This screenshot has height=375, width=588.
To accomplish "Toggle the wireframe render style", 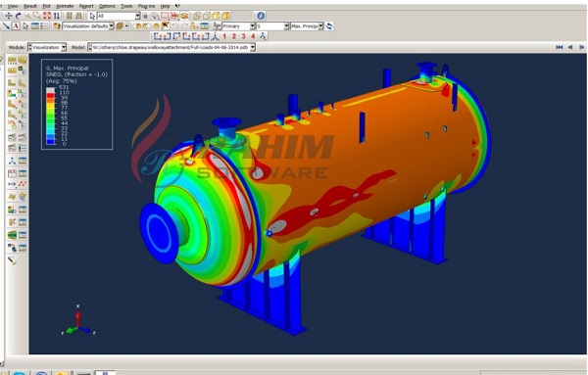I will click(197, 16).
